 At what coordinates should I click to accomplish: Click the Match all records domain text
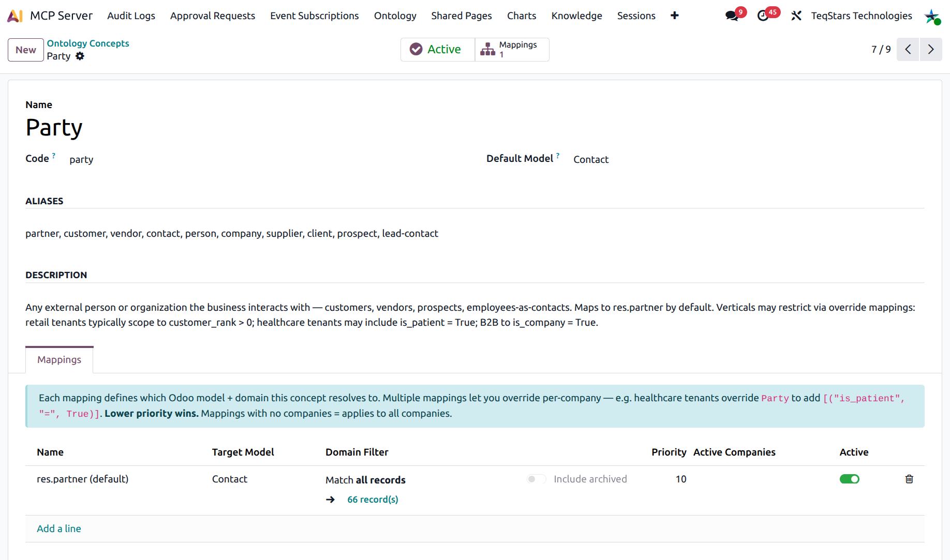(365, 480)
